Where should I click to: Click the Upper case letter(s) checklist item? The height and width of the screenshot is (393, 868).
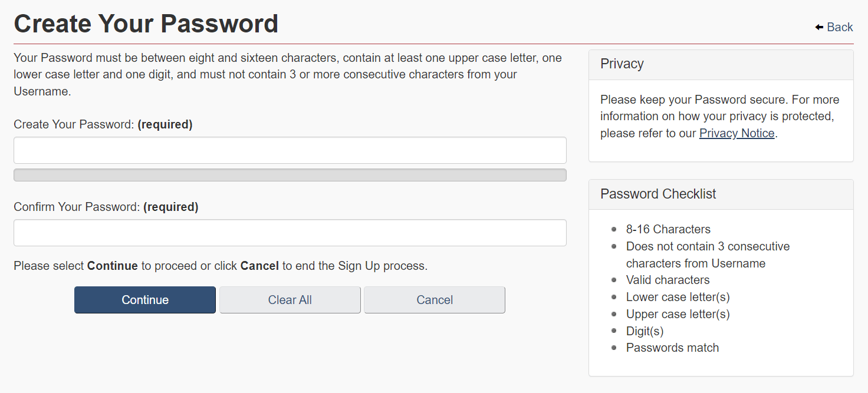coord(678,314)
